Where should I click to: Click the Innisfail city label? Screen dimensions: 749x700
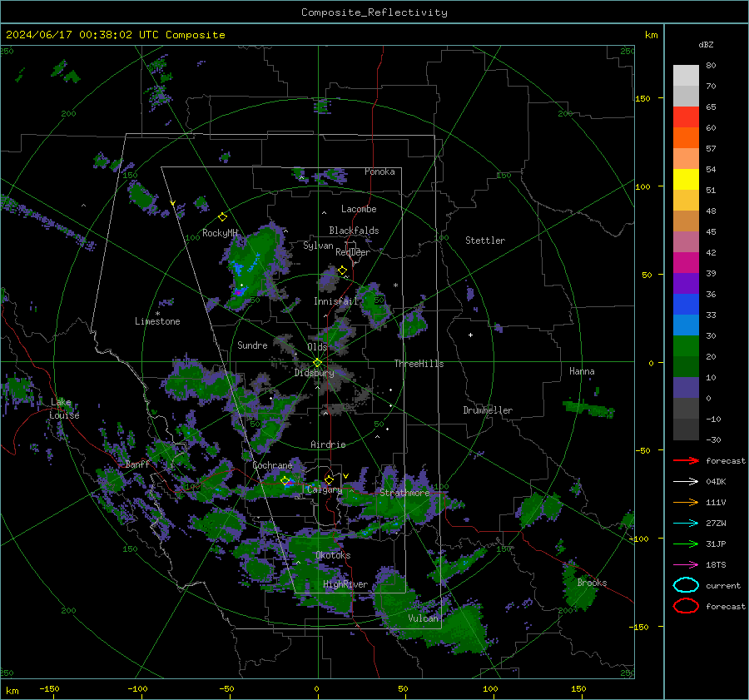tap(335, 301)
